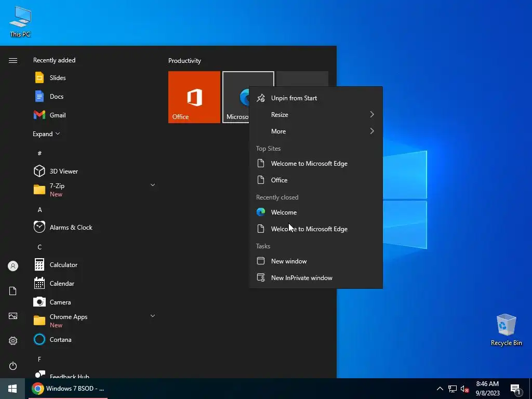The height and width of the screenshot is (399, 532).
Task: Expand the Chrome Apps folder
Action: click(x=94, y=321)
